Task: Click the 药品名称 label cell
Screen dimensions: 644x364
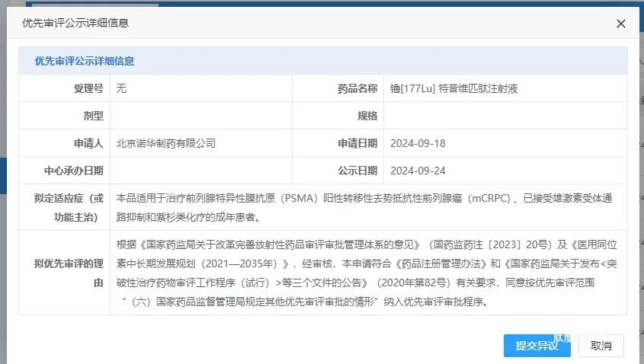Action: click(x=338, y=88)
